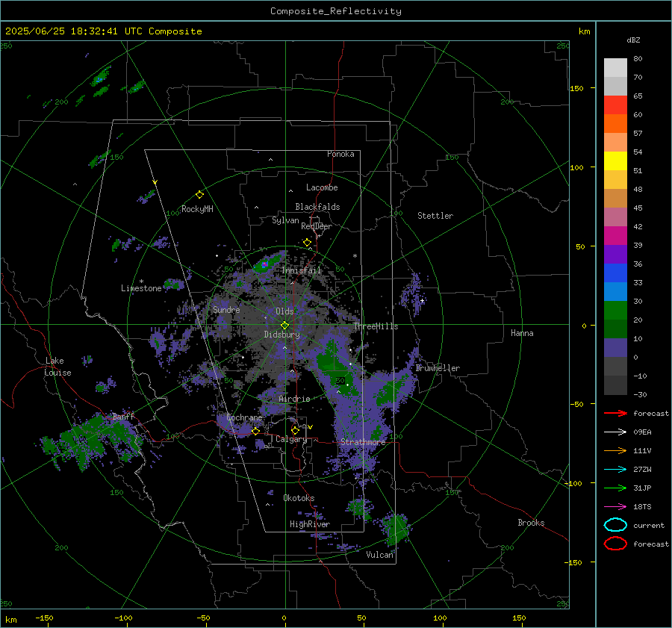
Task: Click the dBZ legend heading
Action: point(633,40)
